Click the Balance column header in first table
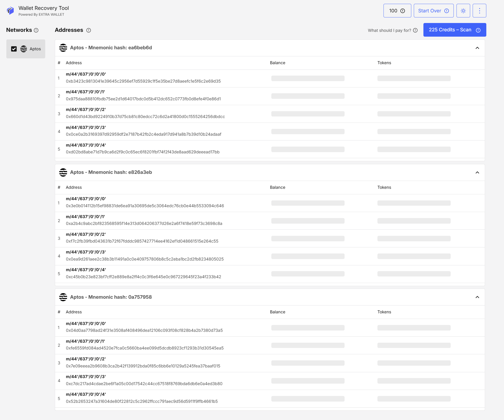 277,63
